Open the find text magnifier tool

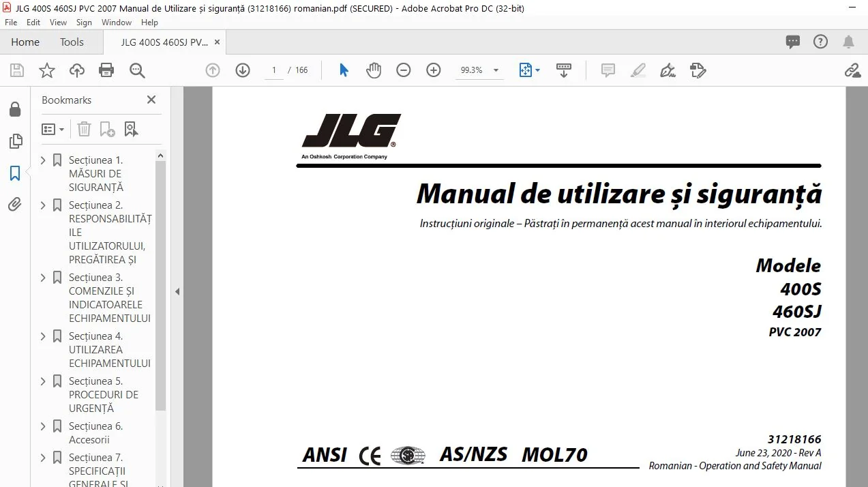coord(137,70)
